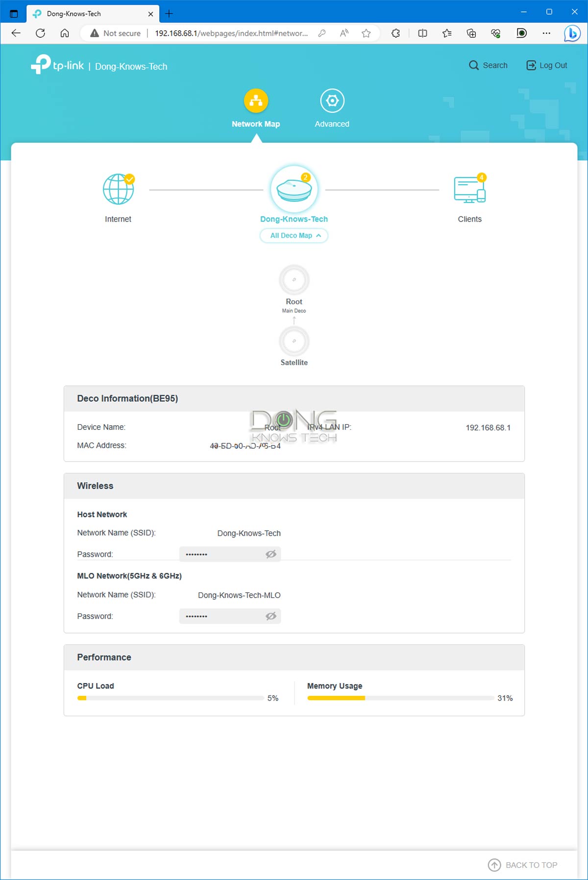The height and width of the screenshot is (880, 588).
Task: Click the Clients label
Action: pos(470,219)
